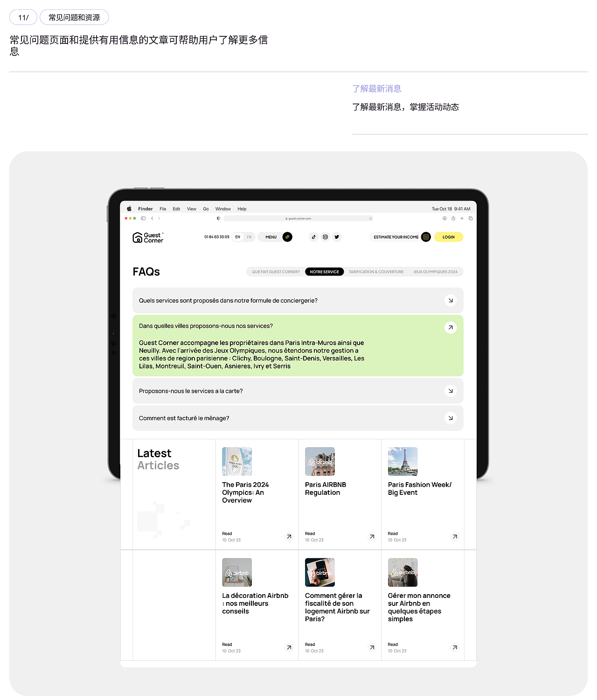The height and width of the screenshot is (700, 597).
Task: Click the yellow LOGIN button
Action: point(449,237)
